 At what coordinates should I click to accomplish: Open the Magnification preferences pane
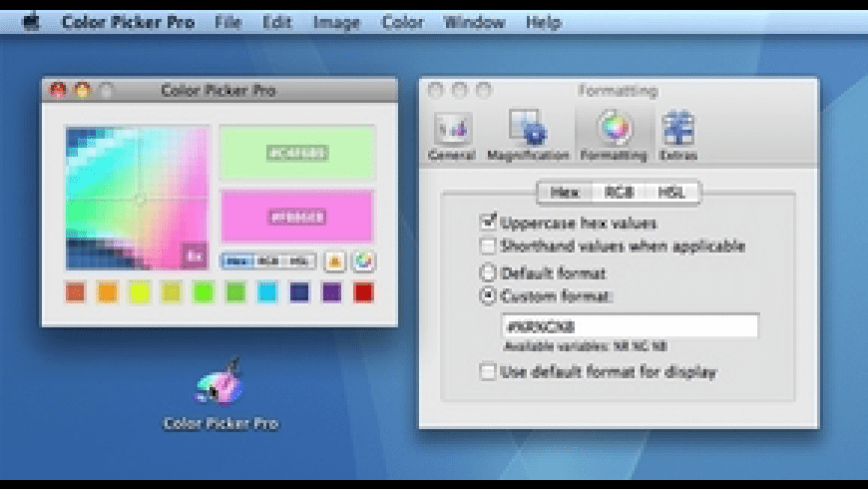point(528,137)
